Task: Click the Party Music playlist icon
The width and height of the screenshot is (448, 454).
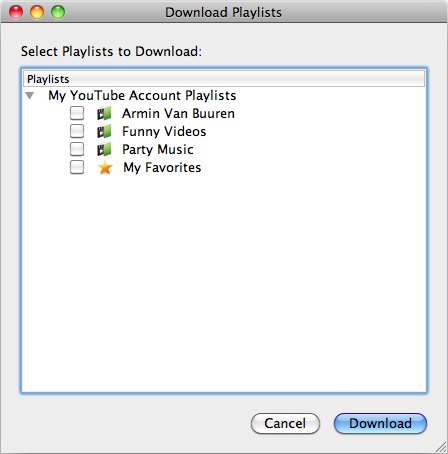Action: pyautogui.click(x=104, y=149)
